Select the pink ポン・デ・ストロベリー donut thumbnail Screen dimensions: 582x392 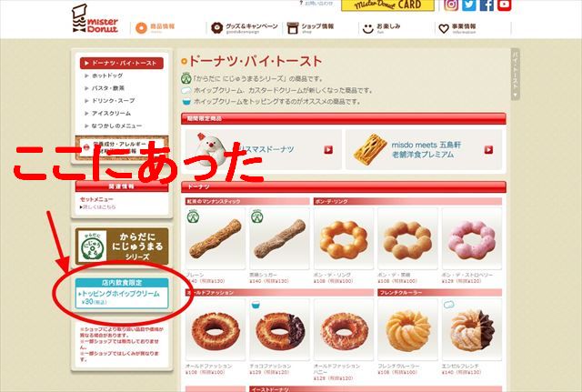click(472, 238)
